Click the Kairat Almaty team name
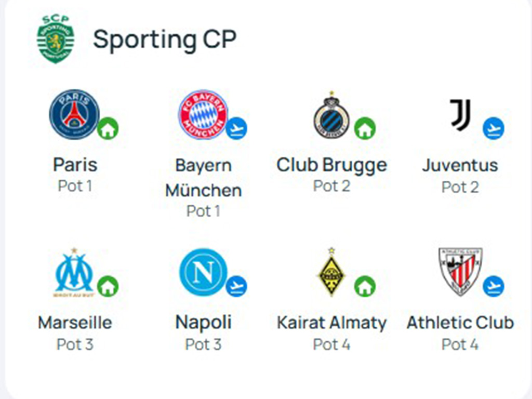The width and height of the screenshot is (532, 399). point(331,323)
